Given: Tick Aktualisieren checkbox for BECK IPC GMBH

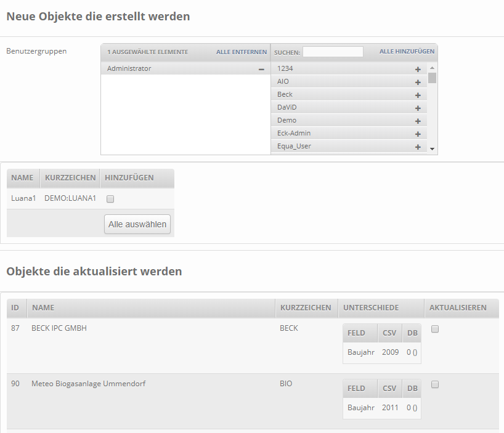Looking at the screenshot, I should [x=435, y=329].
